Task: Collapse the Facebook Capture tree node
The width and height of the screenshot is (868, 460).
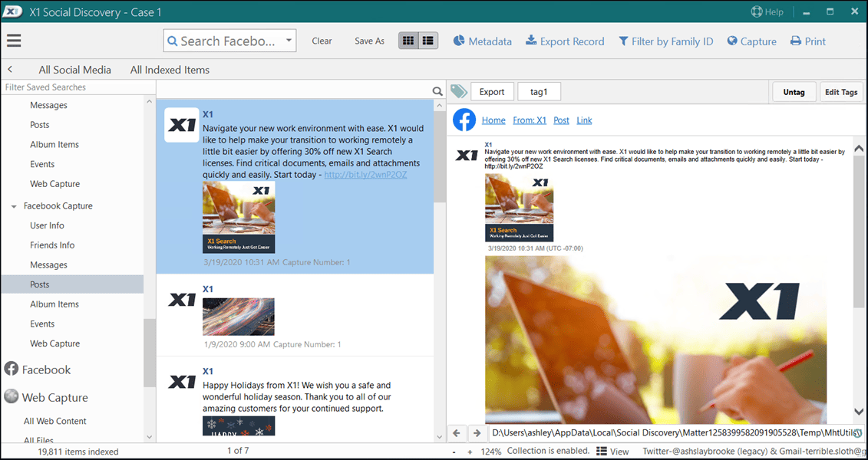Action: [14, 206]
